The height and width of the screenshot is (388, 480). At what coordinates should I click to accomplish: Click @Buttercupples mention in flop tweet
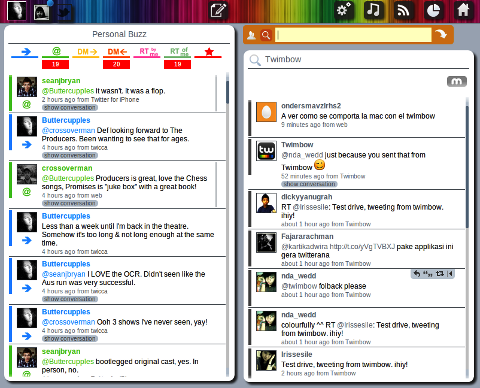[68, 91]
